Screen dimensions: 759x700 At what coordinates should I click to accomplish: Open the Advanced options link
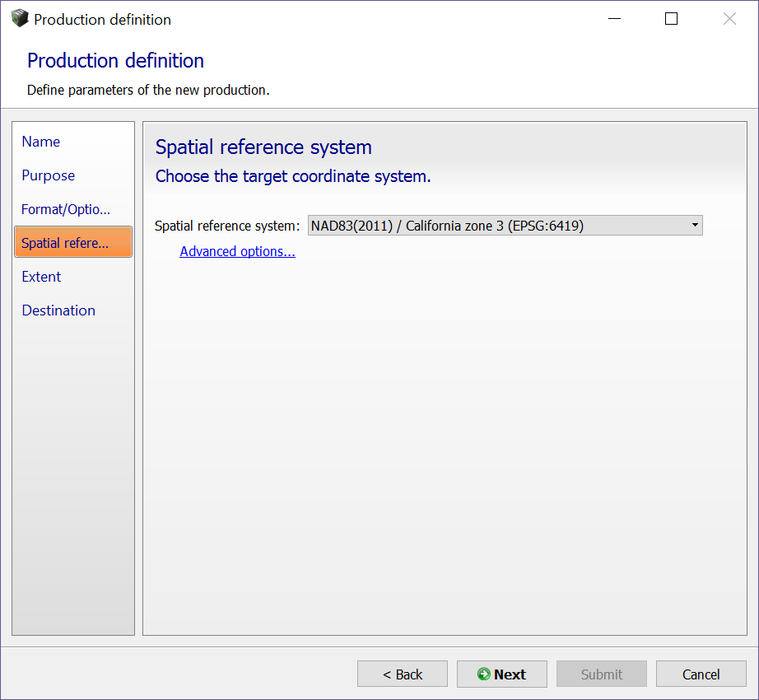(237, 251)
